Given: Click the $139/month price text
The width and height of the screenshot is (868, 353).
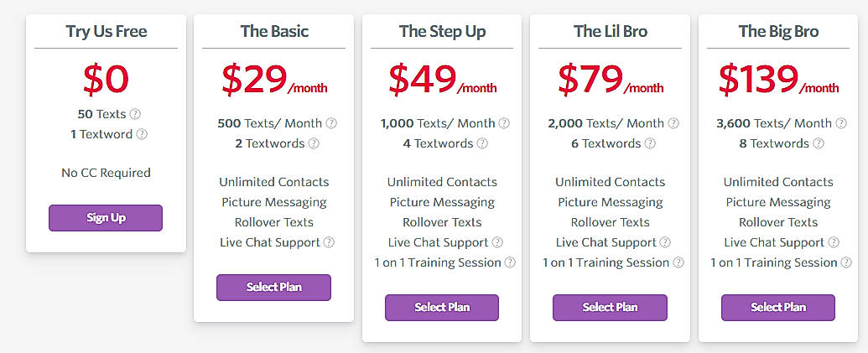Looking at the screenshot, I should point(778,80).
